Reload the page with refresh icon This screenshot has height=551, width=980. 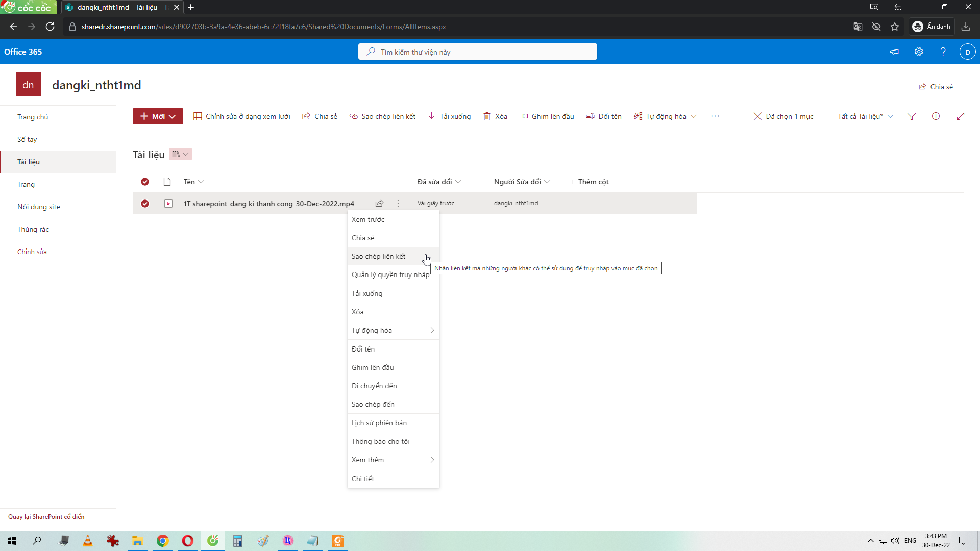(50, 27)
